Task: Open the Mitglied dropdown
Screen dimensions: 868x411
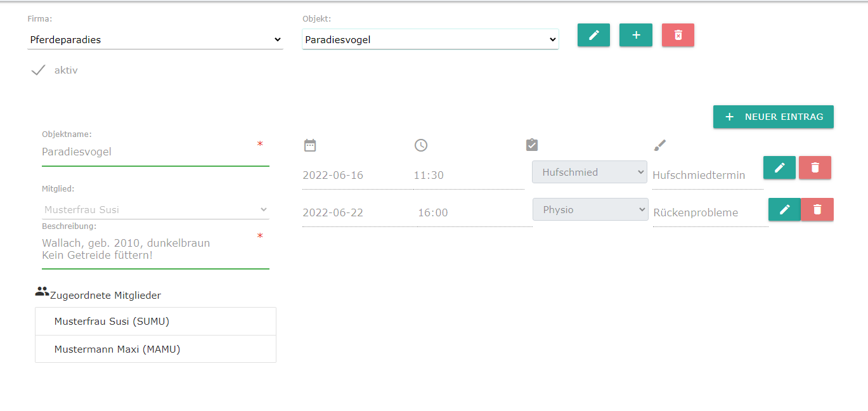Action: point(155,209)
